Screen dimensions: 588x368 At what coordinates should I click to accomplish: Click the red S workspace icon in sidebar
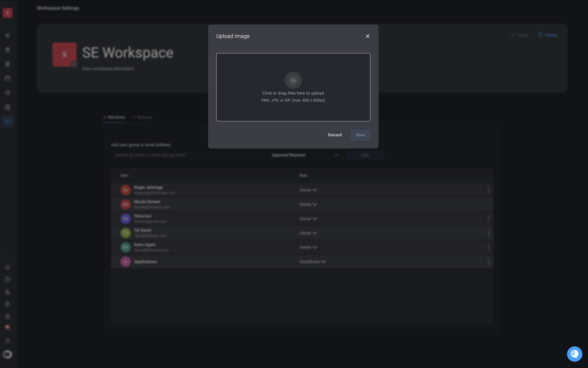(x=8, y=13)
